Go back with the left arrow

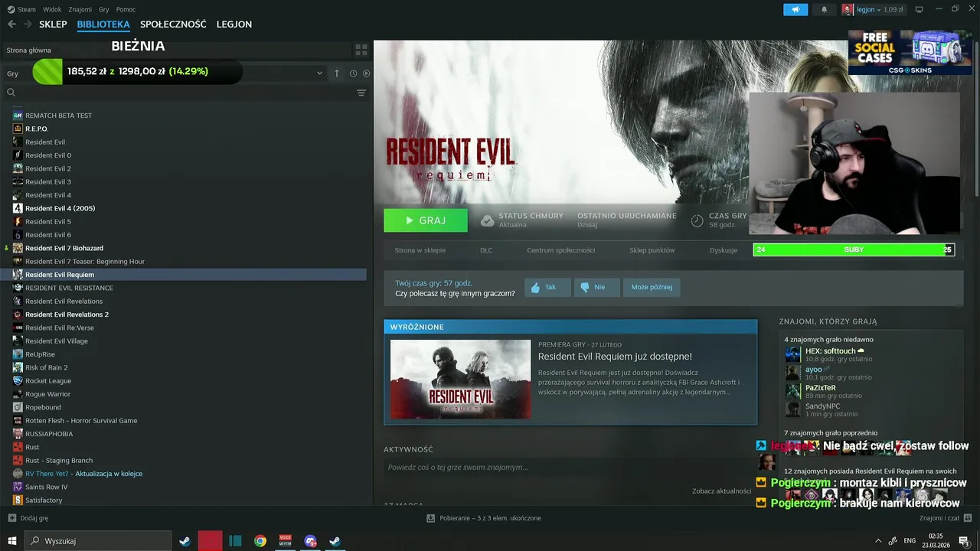pyautogui.click(x=11, y=24)
